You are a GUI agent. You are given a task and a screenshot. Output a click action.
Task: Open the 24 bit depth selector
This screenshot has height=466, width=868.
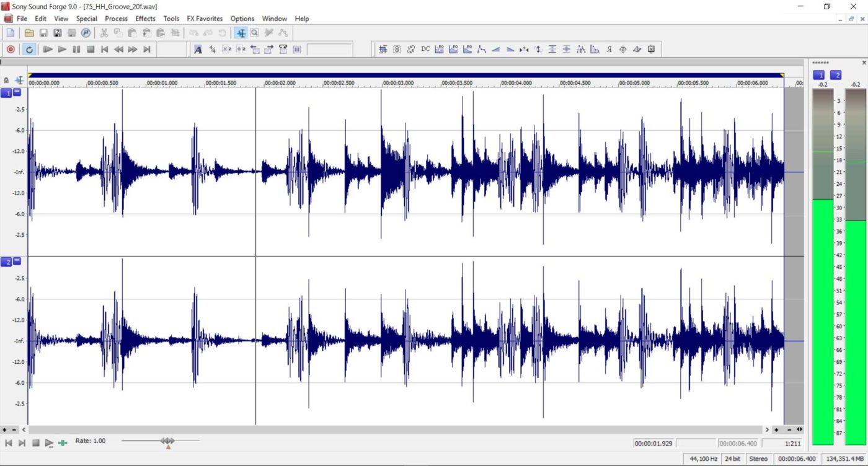[x=732, y=459]
